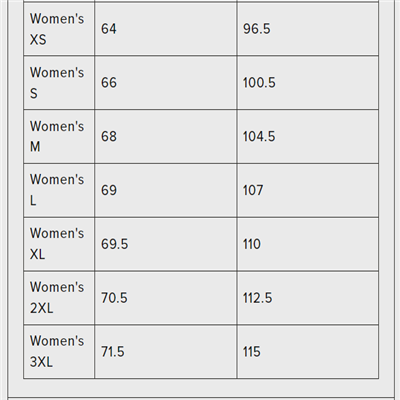Select the Women's XS row label
Screen dimensions: 400x400
click(x=57, y=29)
